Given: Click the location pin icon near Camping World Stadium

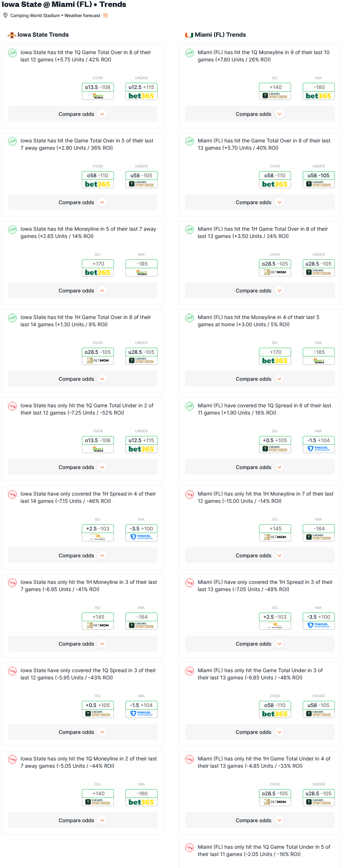Looking at the screenshot, I should [x=5, y=15].
